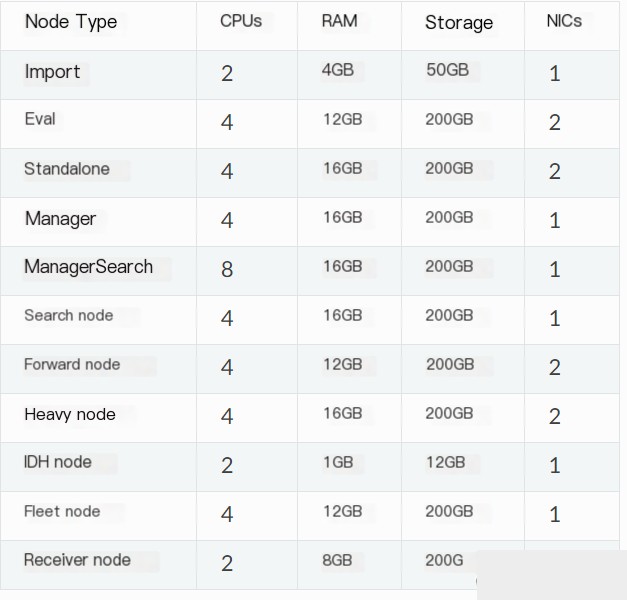Click the Search node row label

[x=69, y=316]
